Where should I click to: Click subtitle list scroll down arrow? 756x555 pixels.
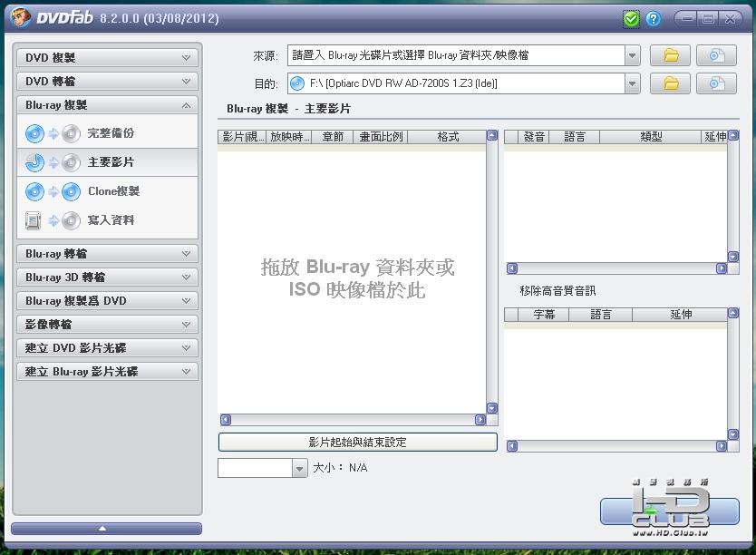pyautogui.click(x=733, y=434)
